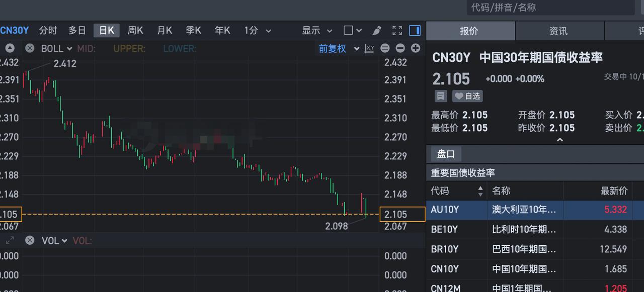Click the 昨收价 2.105 value

(x=562, y=128)
